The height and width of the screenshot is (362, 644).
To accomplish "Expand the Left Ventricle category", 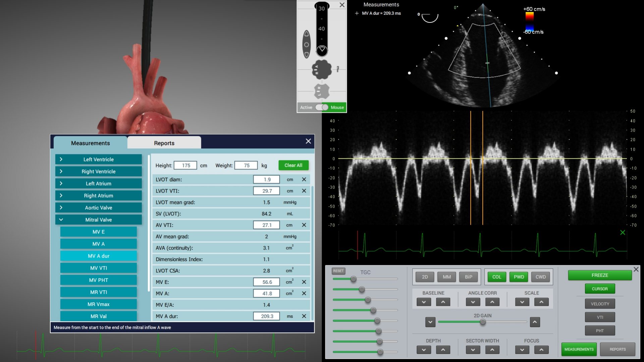I will tap(99, 159).
